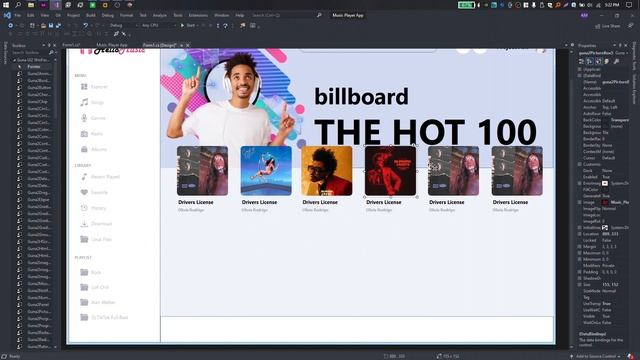Open the Format menu
The image size is (640, 360).
[x=126, y=15]
